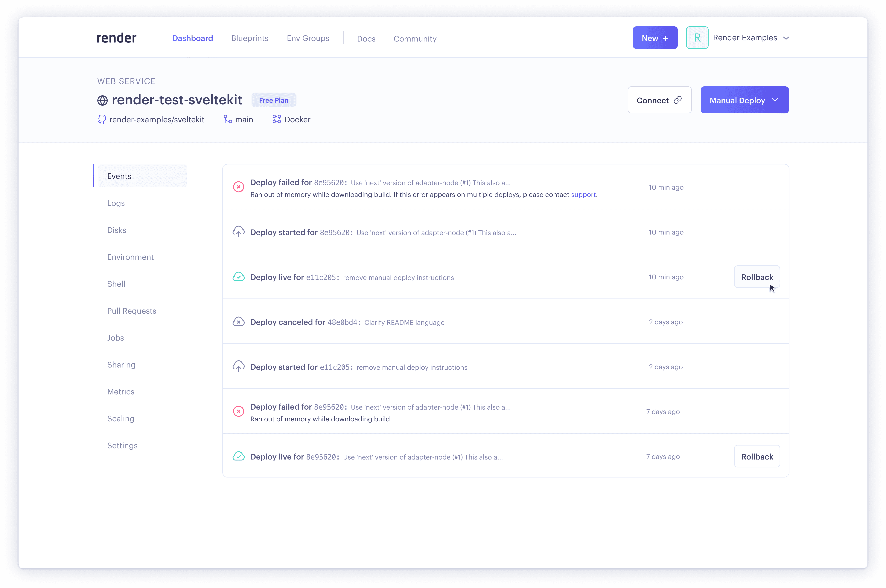Open Environment in the sidebar
This screenshot has width=886, height=588.
pos(130,257)
